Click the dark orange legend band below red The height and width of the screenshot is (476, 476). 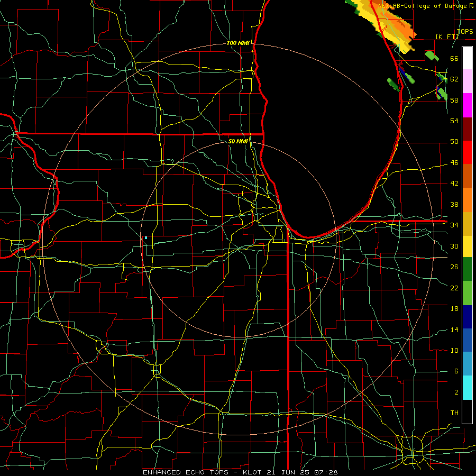click(467, 176)
